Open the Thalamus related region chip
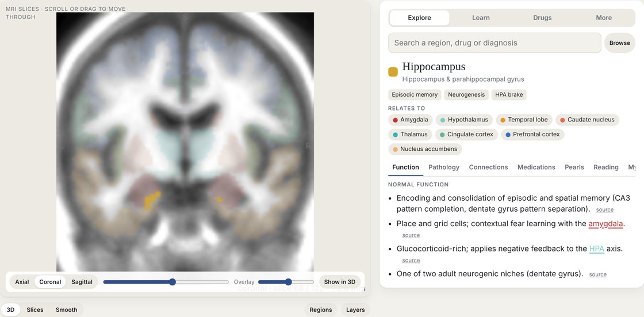This screenshot has height=317, width=644. tap(410, 135)
